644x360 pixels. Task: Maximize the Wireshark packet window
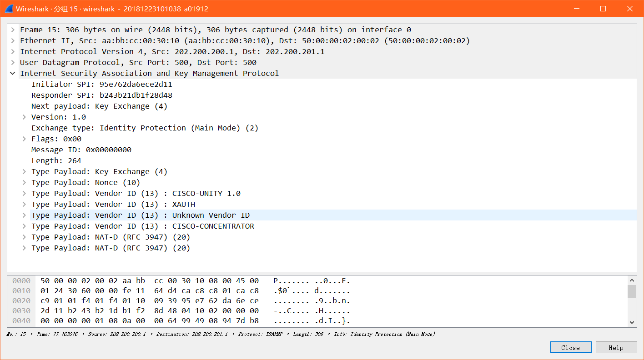tap(603, 9)
